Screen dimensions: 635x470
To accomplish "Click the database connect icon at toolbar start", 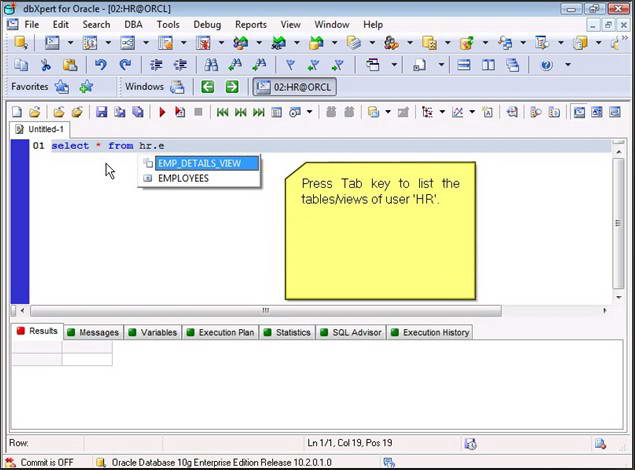I will click(x=21, y=43).
